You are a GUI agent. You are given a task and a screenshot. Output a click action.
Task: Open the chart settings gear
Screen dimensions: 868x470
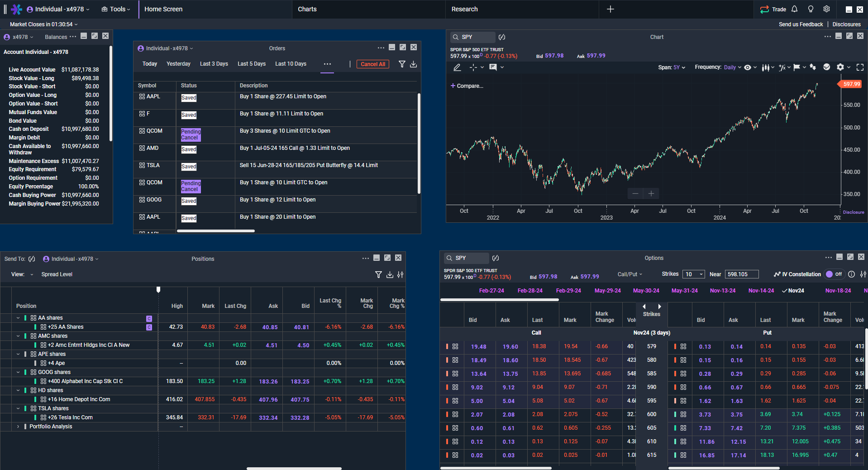(840, 67)
